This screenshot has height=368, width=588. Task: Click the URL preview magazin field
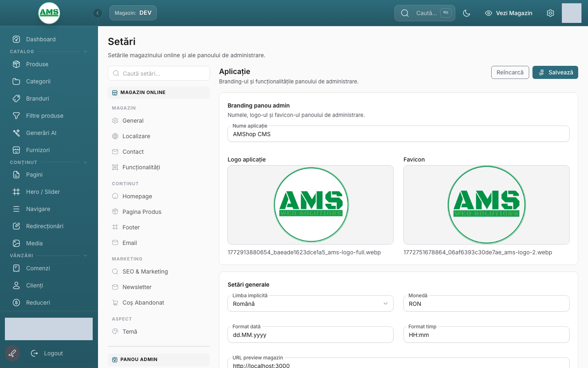click(x=399, y=363)
